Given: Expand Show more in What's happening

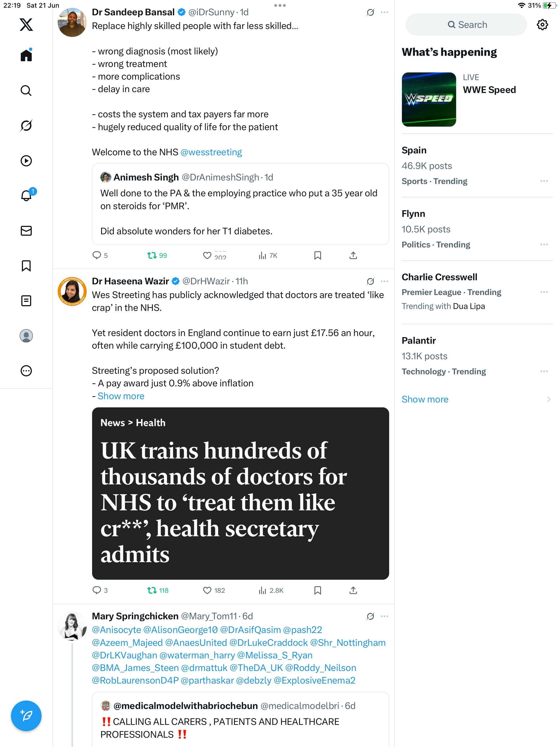Looking at the screenshot, I should pyautogui.click(x=425, y=399).
